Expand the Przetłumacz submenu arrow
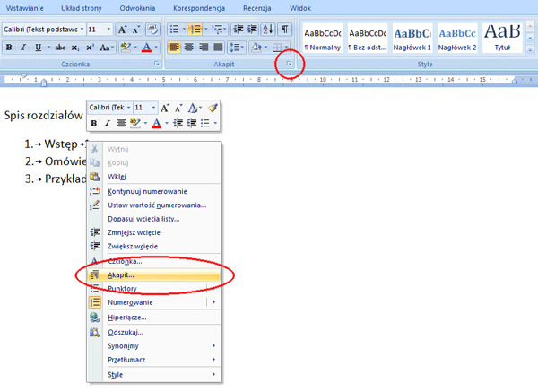 213,360
